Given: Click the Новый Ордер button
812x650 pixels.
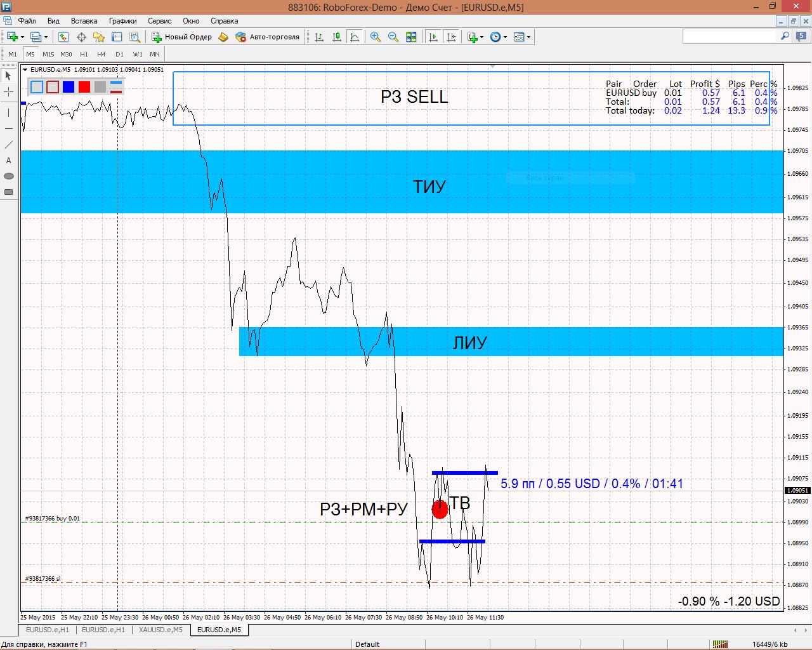Looking at the screenshot, I should point(181,37).
